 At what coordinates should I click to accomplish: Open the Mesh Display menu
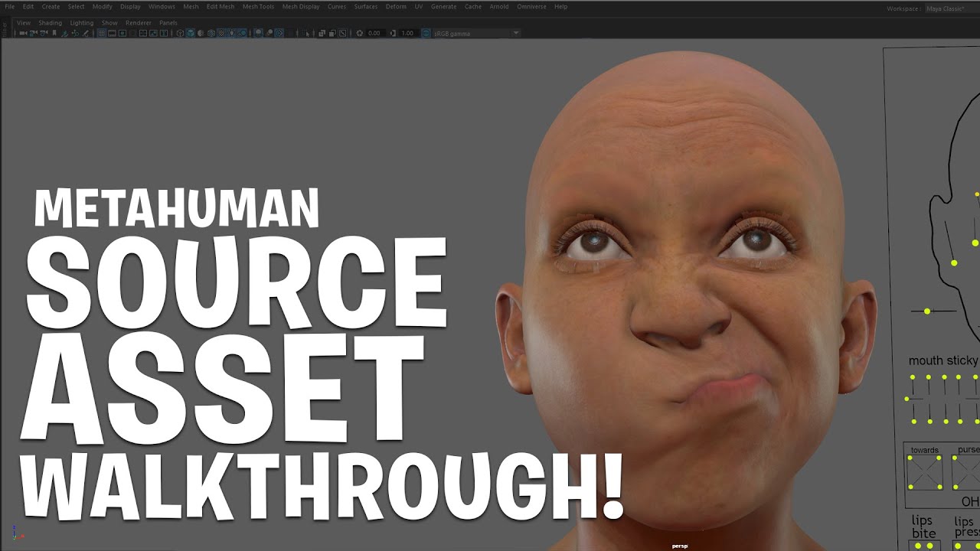click(x=301, y=7)
